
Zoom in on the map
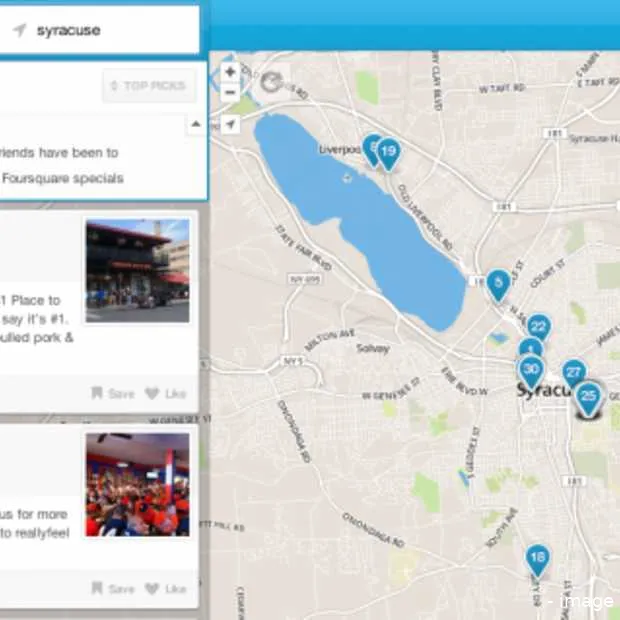pyautogui.click(x=230, y=73)
